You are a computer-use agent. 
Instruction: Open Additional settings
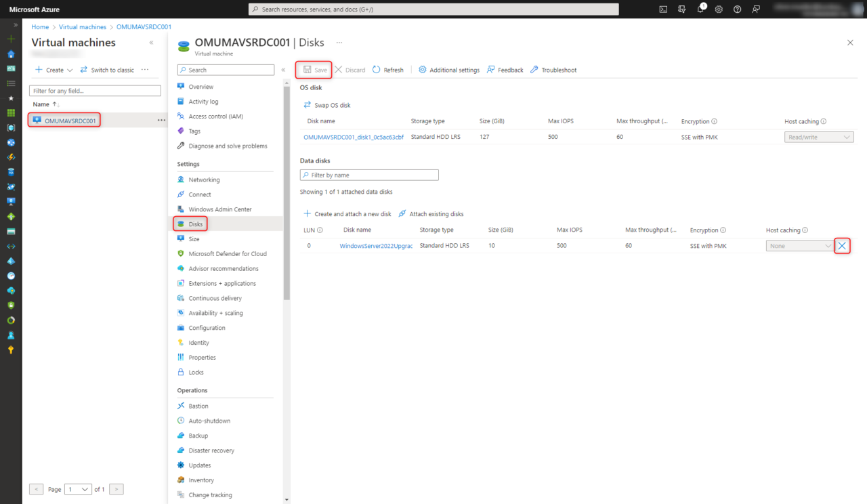[448, 70]
